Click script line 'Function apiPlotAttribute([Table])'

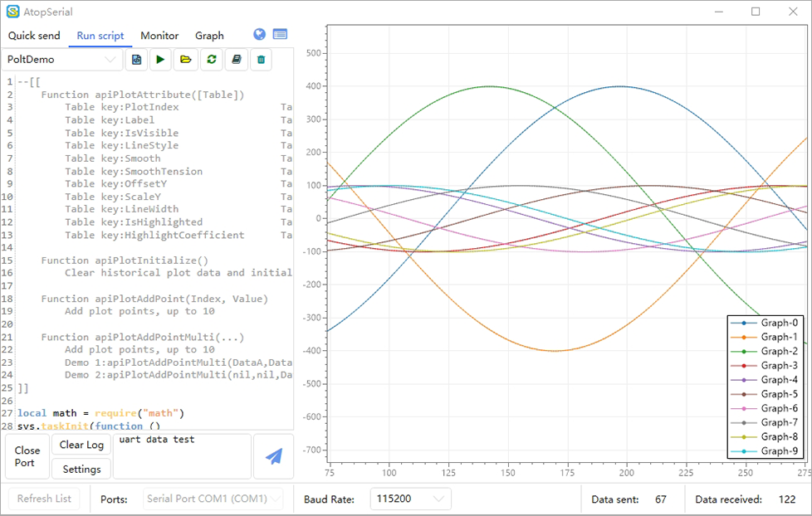[x=143, y=95]
